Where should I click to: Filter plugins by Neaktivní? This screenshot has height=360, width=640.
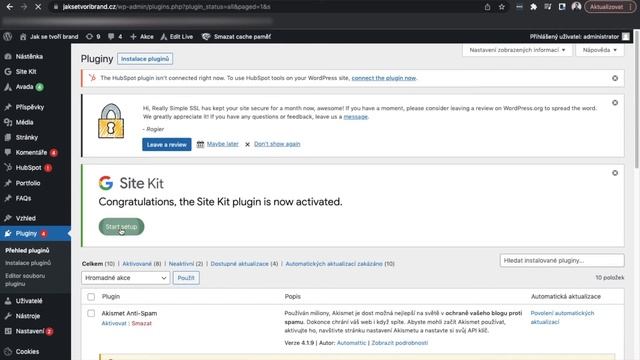point(181,264)
